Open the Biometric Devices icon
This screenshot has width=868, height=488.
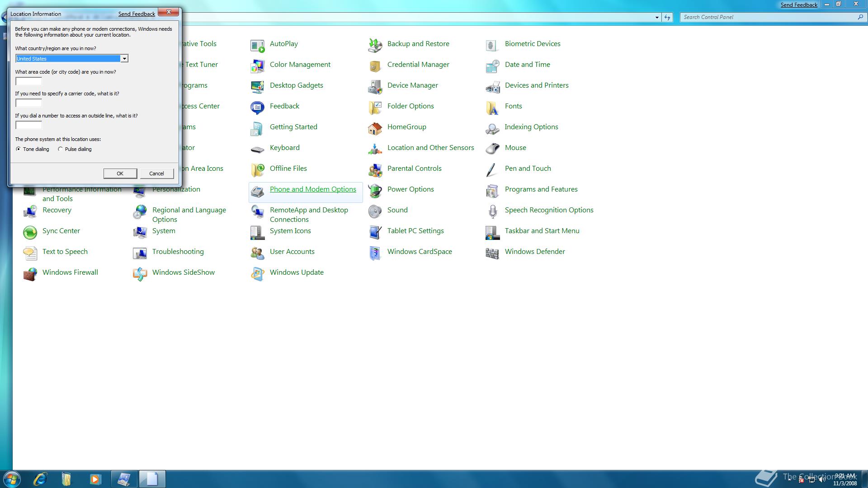[492, 45]
